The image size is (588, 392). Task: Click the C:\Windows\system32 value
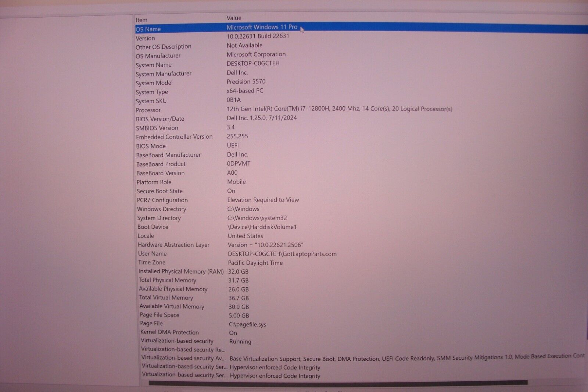click(257, 218)
